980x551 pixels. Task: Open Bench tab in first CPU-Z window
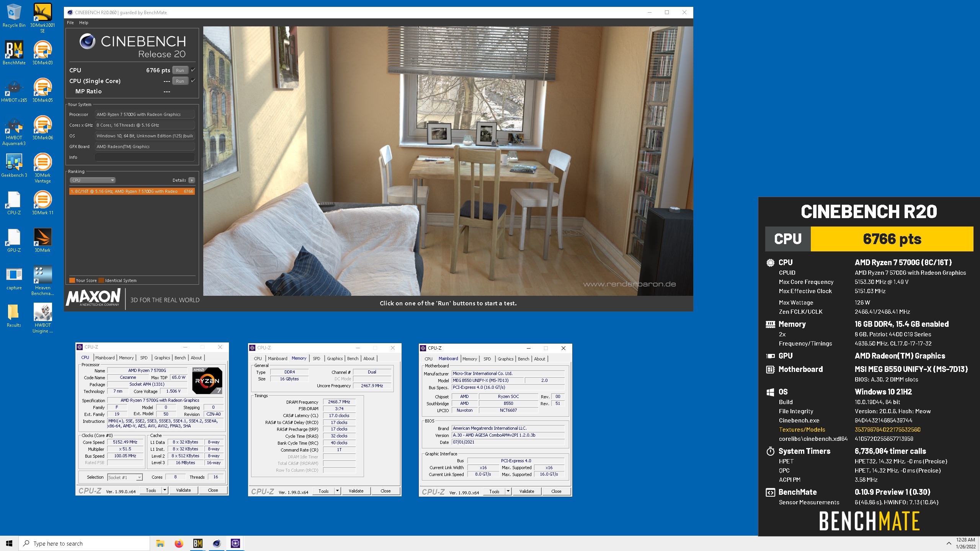point(180,358)
